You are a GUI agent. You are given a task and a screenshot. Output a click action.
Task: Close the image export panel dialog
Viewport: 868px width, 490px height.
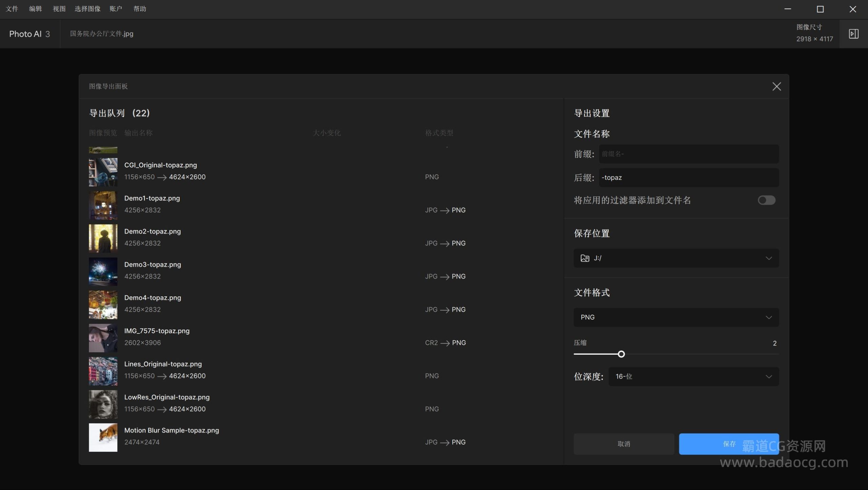pyautogui.click(x=776, y=86)
